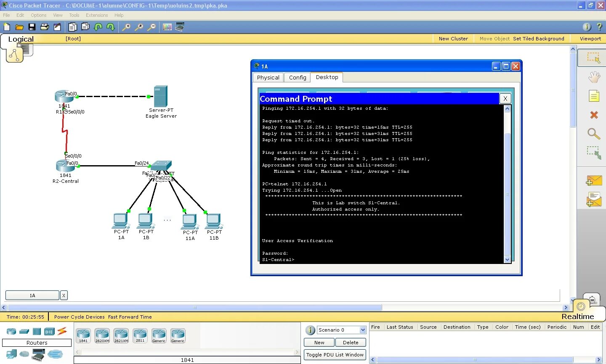Open the Tools menu
The image size is (606, 364).
74,15
